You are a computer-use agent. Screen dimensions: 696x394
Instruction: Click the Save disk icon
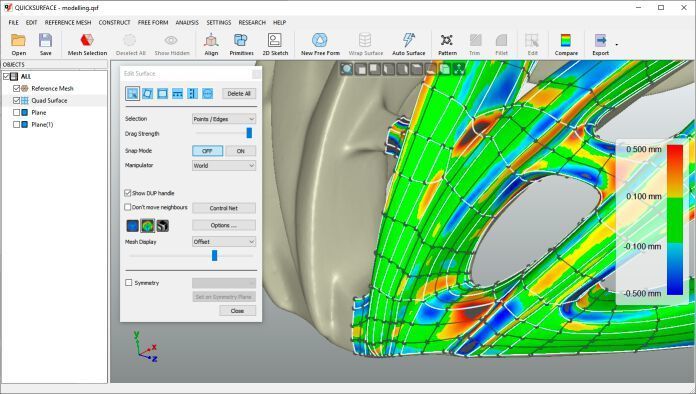[x=45, y=40]
